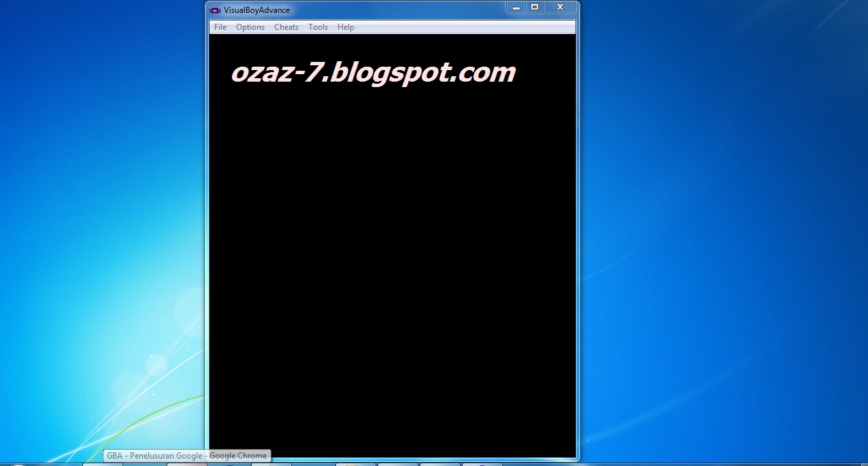The width and height of the screenshot is (868, 466).
Task: Close the VisualBoyAdvance emulator
Action: (560, 7)
